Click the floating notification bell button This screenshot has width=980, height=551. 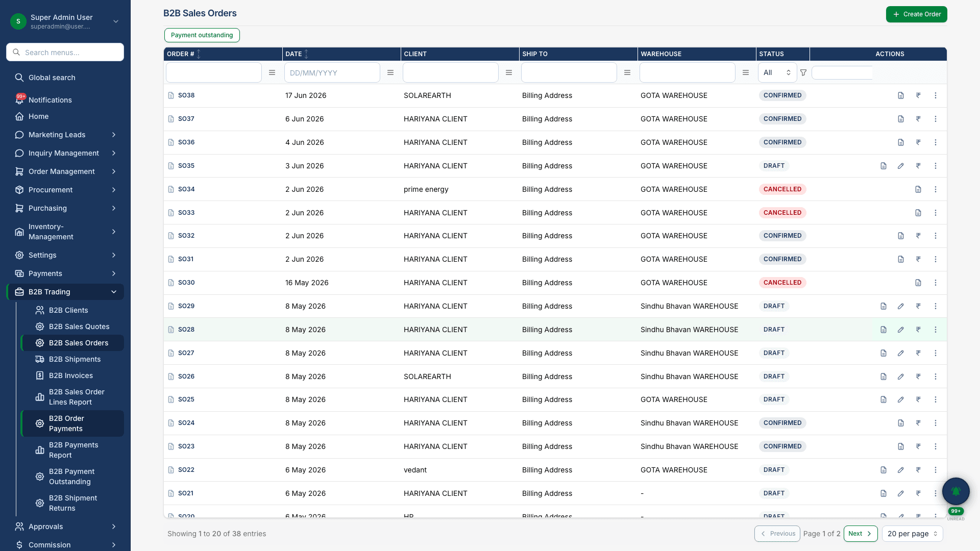pyautogui.click(x=955, y=491)
